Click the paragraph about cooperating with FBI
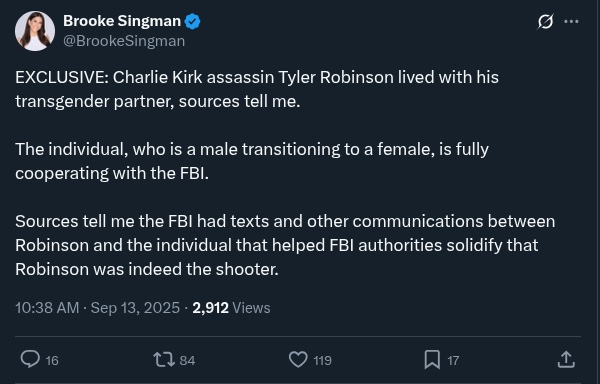Screen dimensions: 600x384 (x=252, y=161)
